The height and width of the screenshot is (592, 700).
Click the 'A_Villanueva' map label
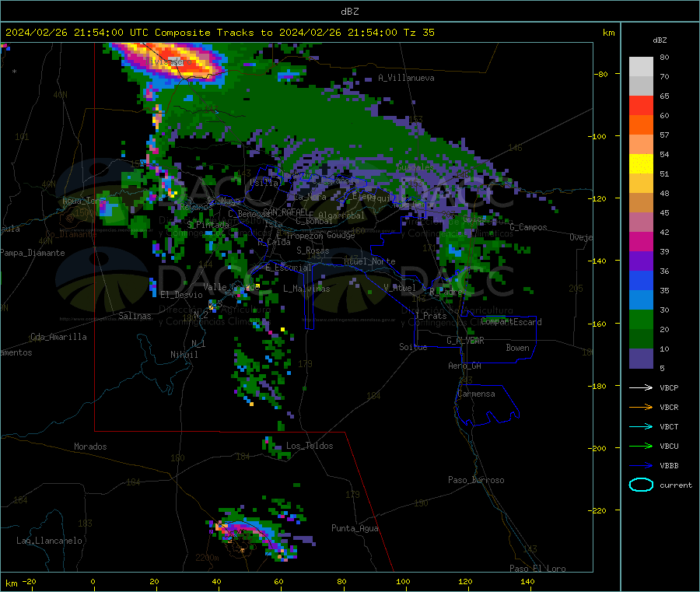[x=406, y=78]
